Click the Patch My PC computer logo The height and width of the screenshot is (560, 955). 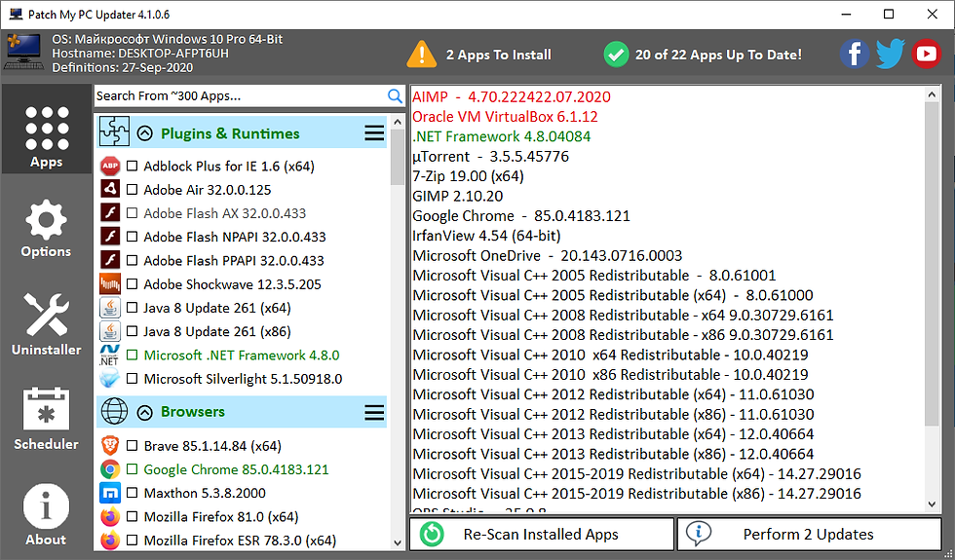pyautogui.click(x=23, y=54)
